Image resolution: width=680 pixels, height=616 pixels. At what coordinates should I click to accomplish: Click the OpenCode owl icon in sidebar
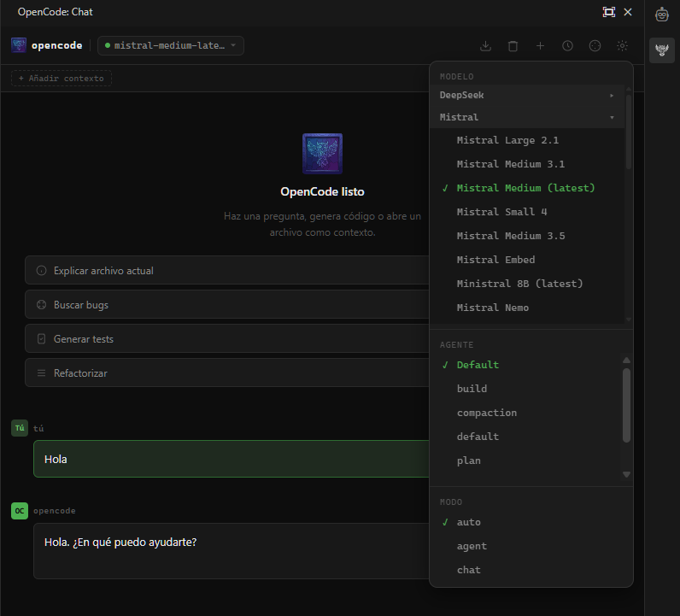pos(662,50)
